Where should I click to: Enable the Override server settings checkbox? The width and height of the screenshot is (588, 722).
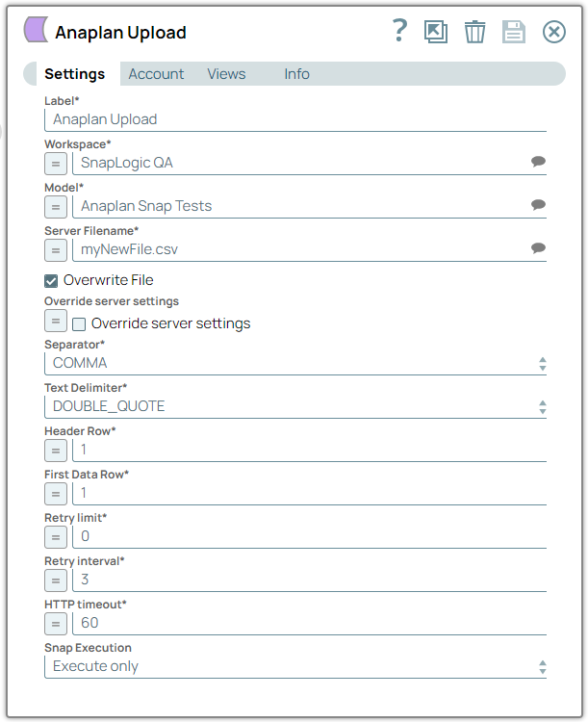click(79, 324)
